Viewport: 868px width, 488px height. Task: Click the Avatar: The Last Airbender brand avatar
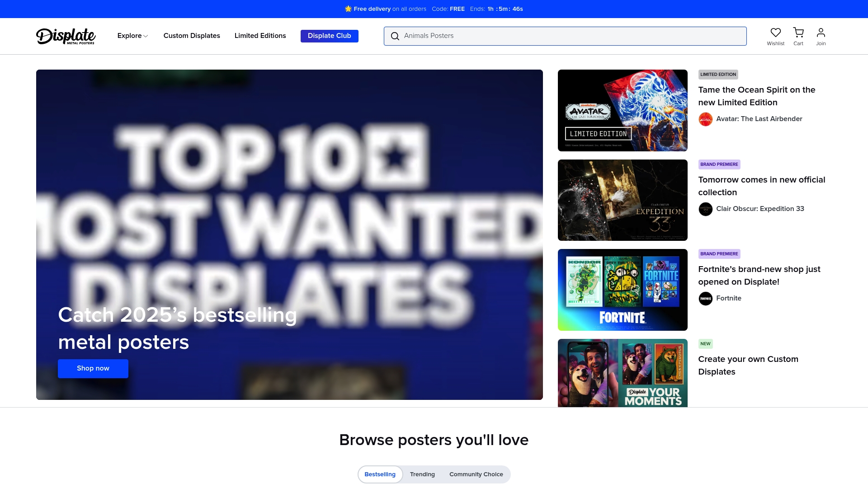pos(705,119)
